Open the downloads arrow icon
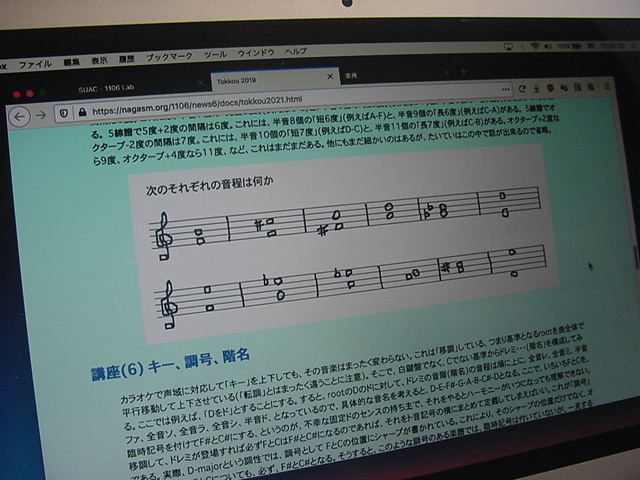640x480 pixels. coord(537,88)
